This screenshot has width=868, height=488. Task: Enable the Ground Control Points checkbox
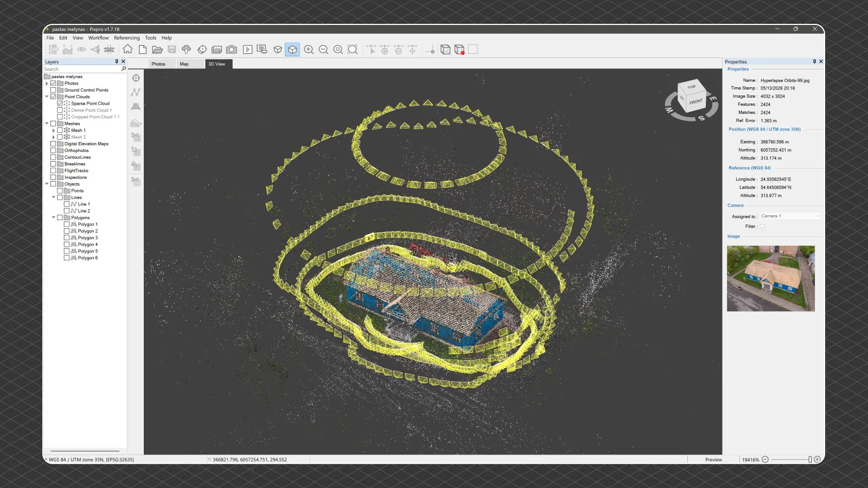[x=53, y=90]
